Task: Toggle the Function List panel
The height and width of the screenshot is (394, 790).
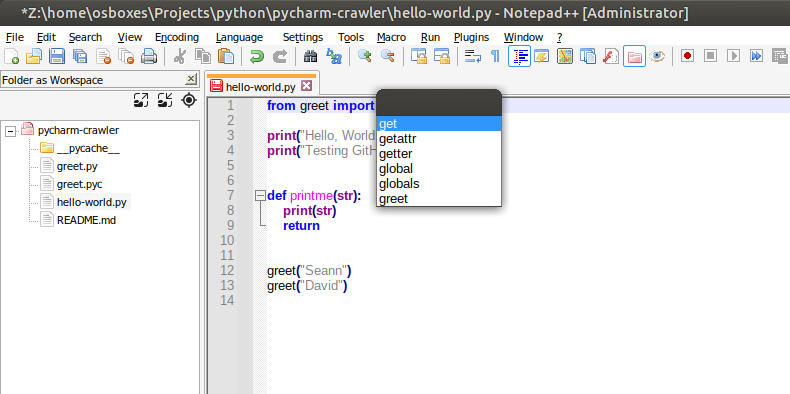Action: 611,56
